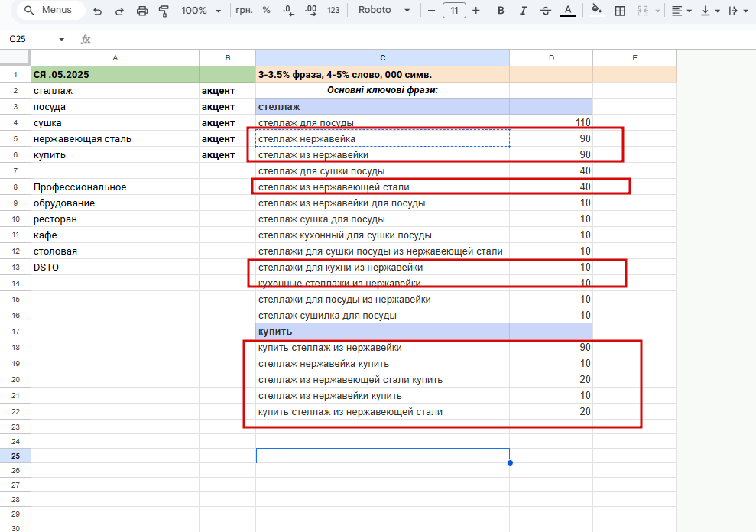Open the Roboto font dropdown
The width and height of the screenshot is (756, 532).
384,11
